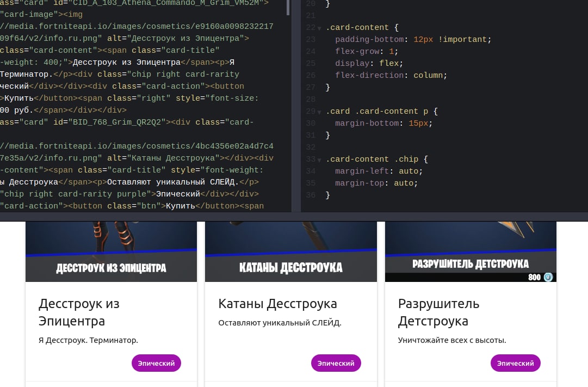Click 'chip right card-rarity purple' class in HTML

tap(78, 194)
